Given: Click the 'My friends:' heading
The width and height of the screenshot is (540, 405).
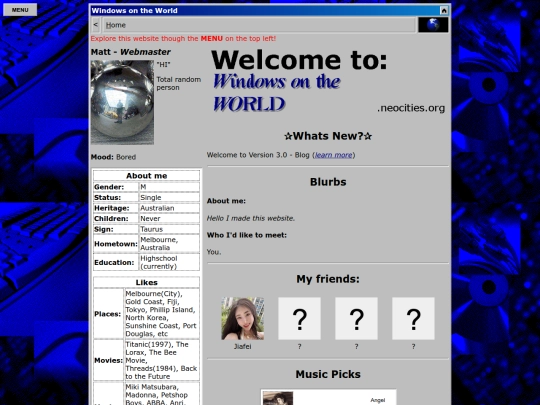Looking at the screenshot, I should (x=328, y=279).
